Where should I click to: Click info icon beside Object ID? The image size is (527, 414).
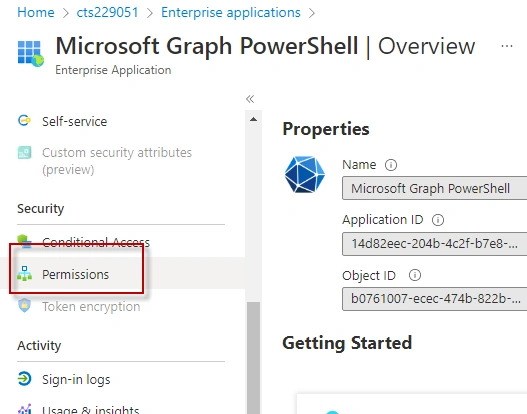click(415, 275)
